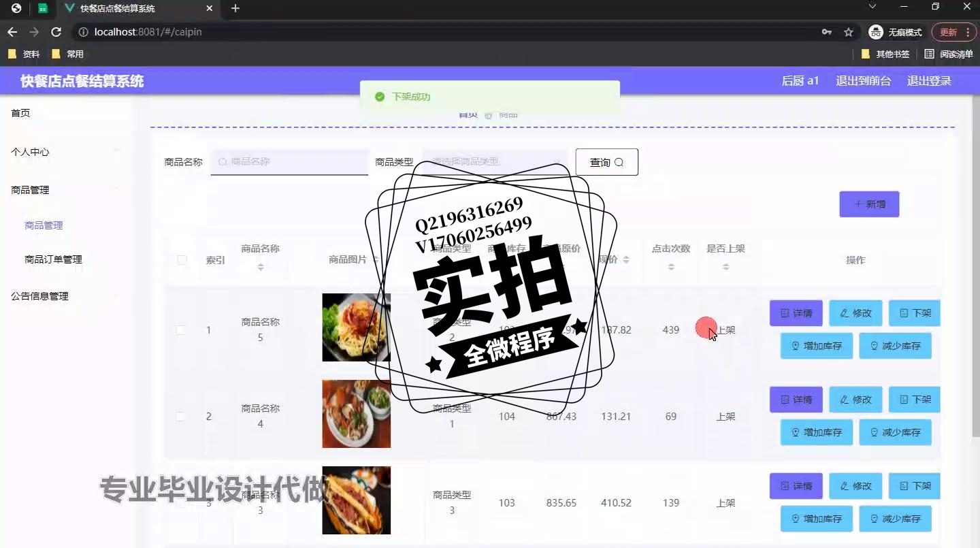Click 下架 for 商品名称 4

coord(915,400)
